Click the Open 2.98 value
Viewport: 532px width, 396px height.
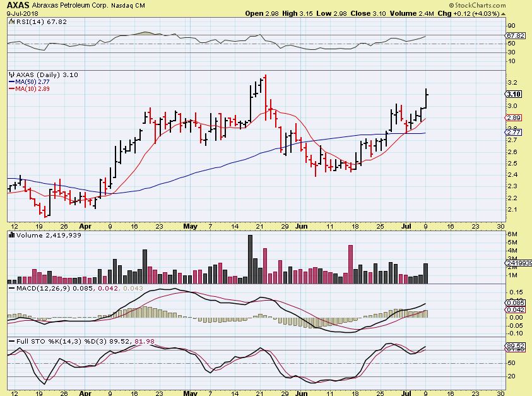[262, 14]
